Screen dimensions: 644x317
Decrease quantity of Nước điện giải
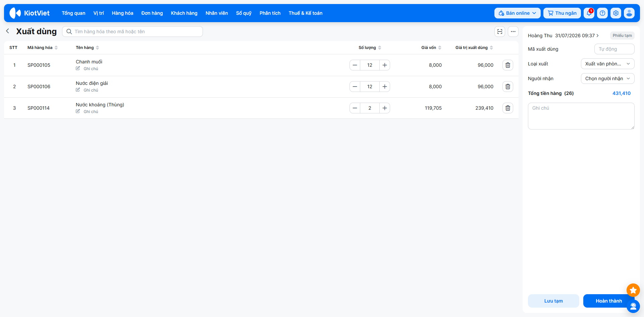(x=355, y=87)
